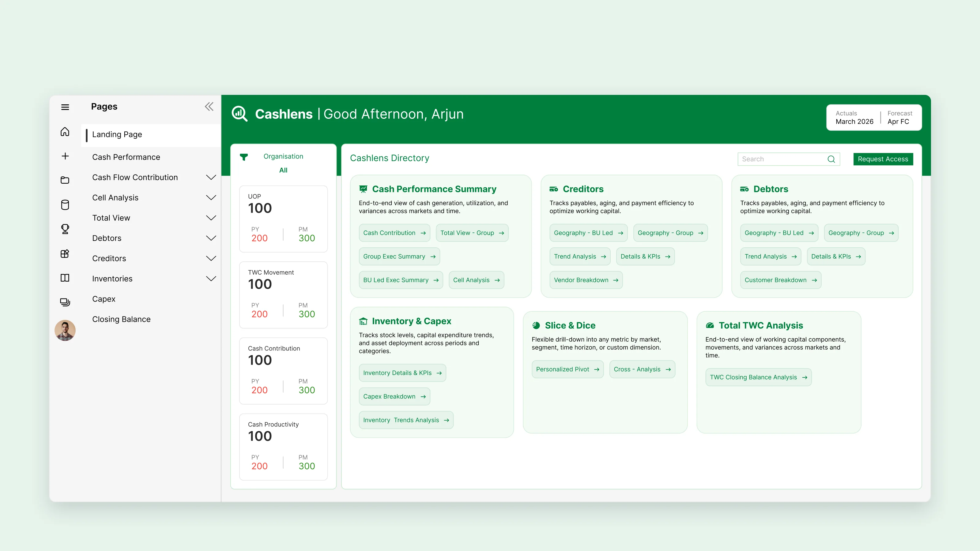Click the Cash Performance Summary card icon
The image size is (980, 551).
coord(363,189)
